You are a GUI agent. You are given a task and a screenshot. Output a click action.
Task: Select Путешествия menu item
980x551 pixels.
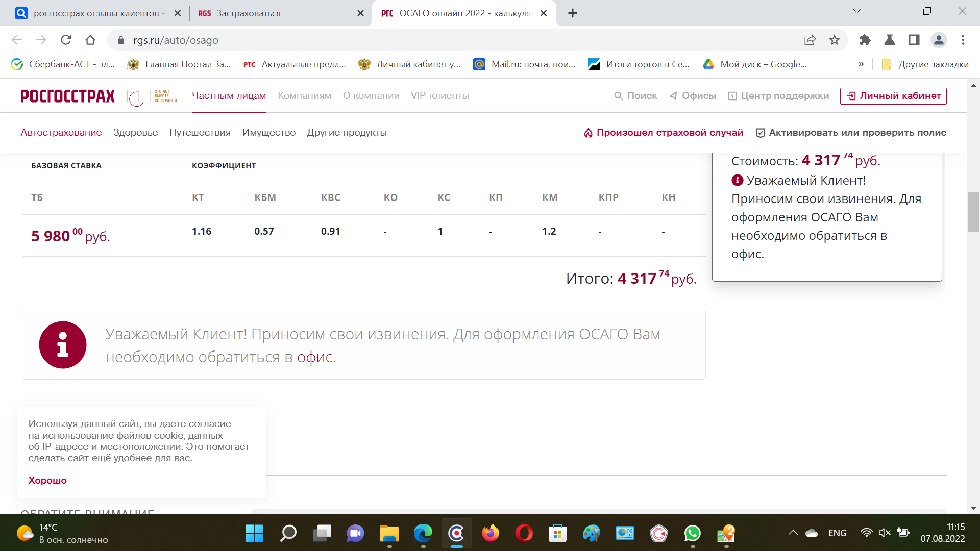click(x=200, y=133)
